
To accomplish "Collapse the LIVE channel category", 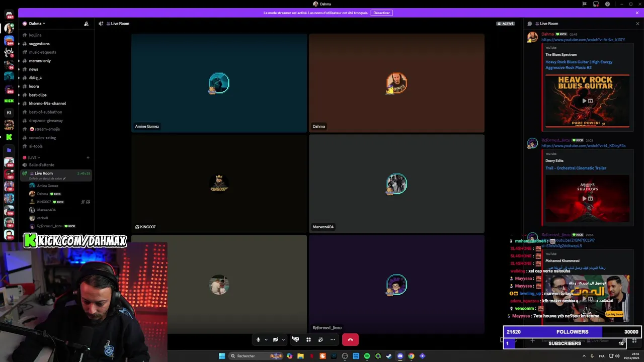I will pyautogui.click(x=31, y=158).
